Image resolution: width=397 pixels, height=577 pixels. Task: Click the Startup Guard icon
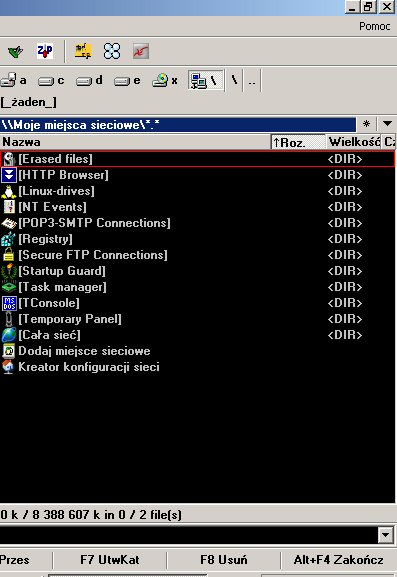[9, 271]
